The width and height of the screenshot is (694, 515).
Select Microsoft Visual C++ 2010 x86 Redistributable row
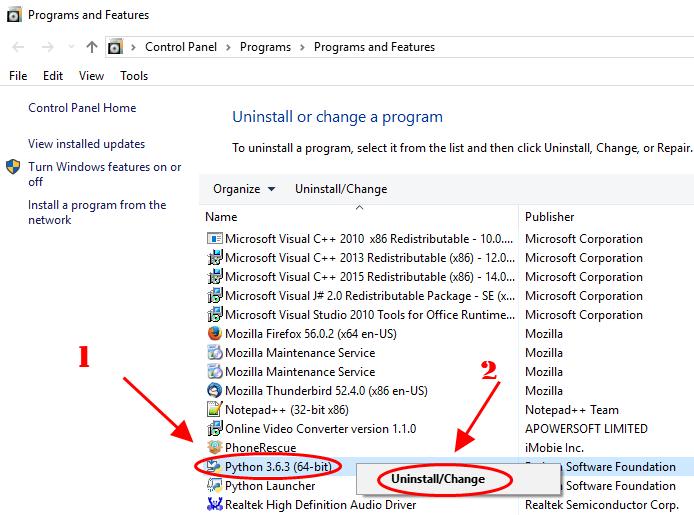tap(370, 239)
